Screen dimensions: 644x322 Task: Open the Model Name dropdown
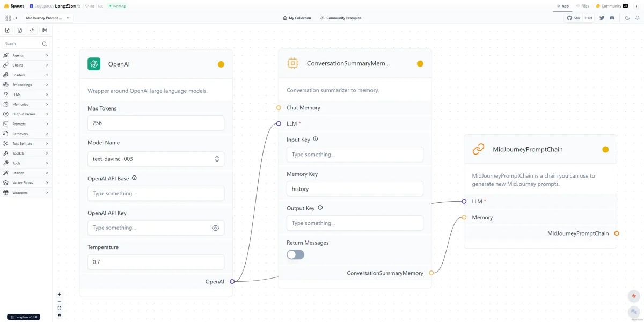pyautogui.click(x=156, y=159)
